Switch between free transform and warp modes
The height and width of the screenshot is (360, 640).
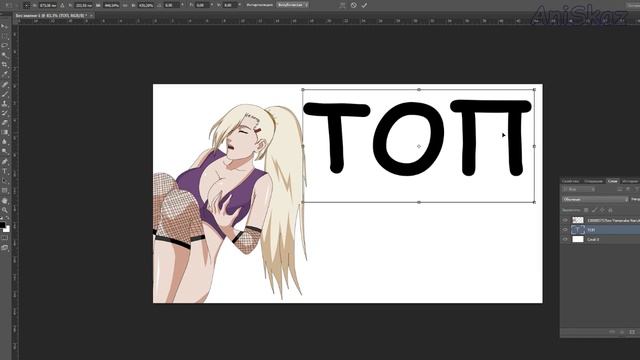click(342, 5)
